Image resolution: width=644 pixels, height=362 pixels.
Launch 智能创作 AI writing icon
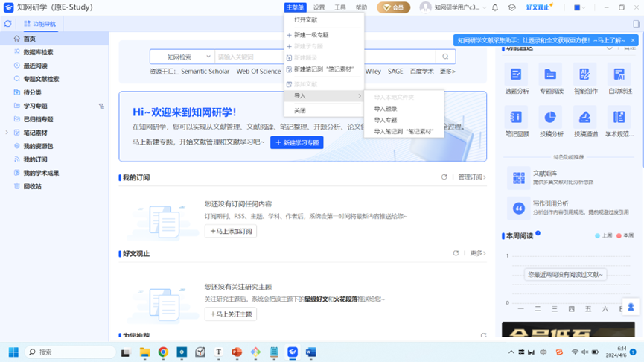pos(585,74)
